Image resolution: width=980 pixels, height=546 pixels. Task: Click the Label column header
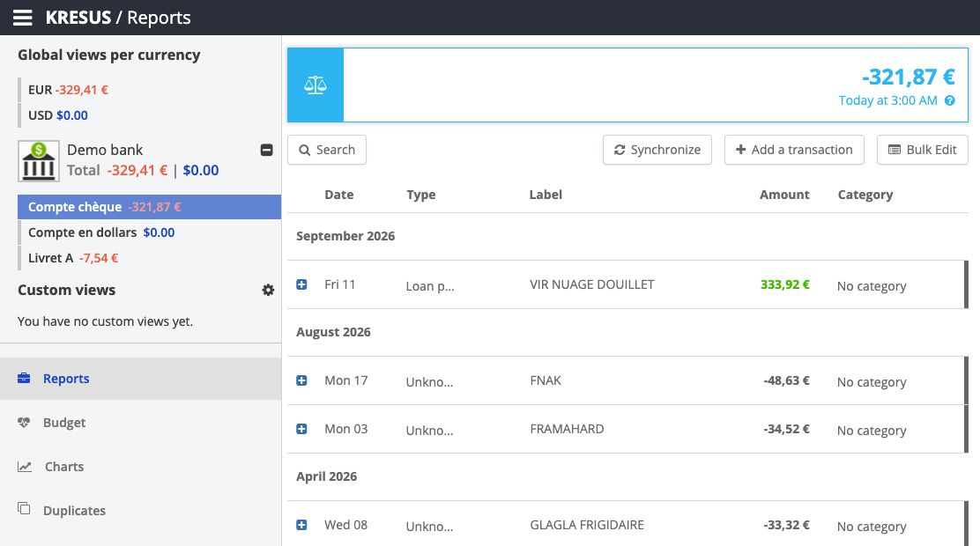tap(546, 195)
